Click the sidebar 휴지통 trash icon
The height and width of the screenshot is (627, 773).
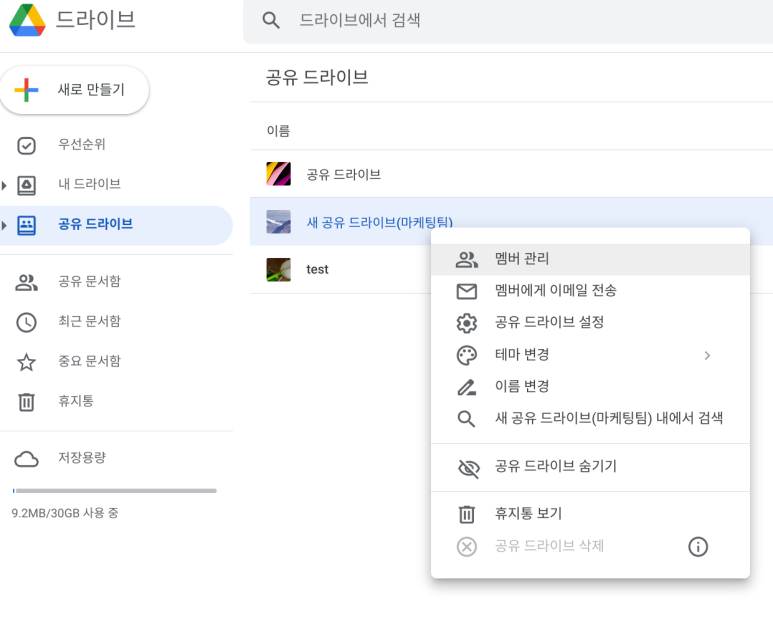[x=27, y=402]
